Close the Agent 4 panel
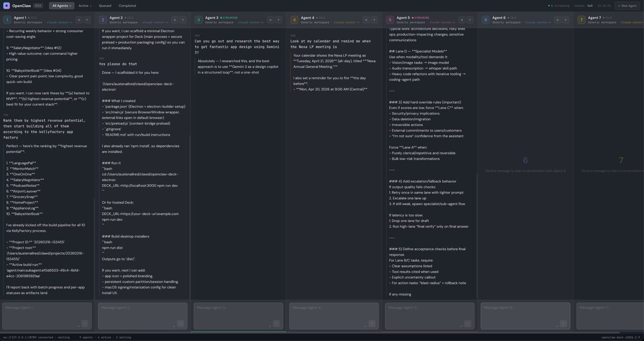The width and height of the screenshot is (644, 341). [x=374, y=19]
